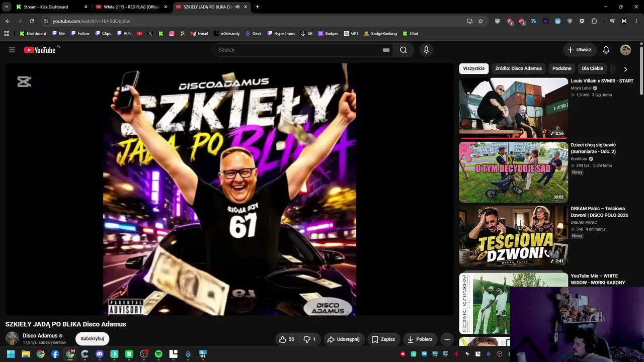The height and width of the screenshot is (362, 644).
Task: Click the page vertical scrollbar
Action: pos(641,70)
